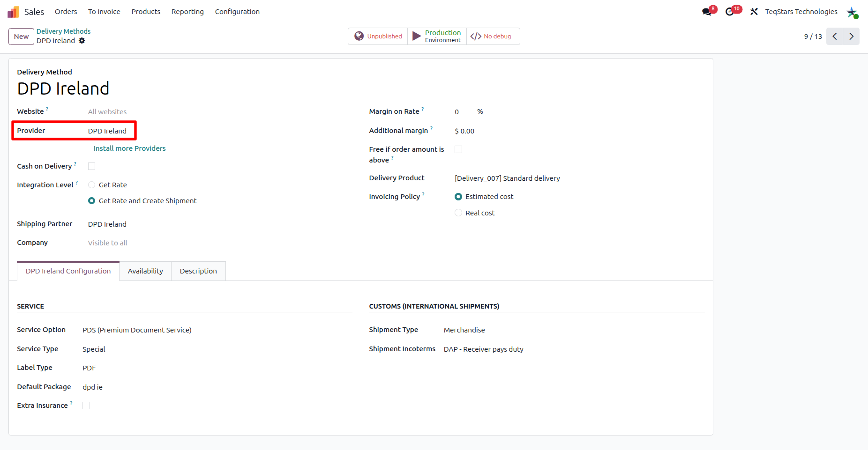Screen dimensions: 868x450
Task: Click the Additional margin help tooltip
Action: 432,128
